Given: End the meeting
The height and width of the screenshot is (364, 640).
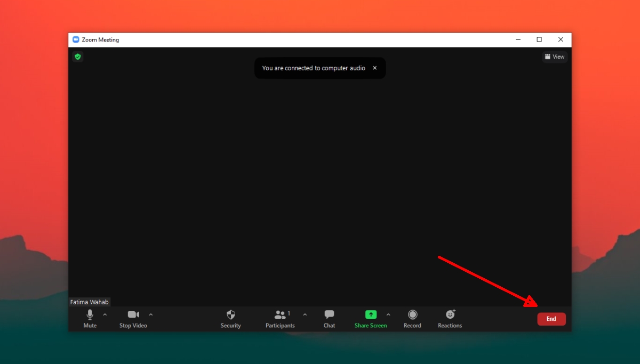Looking at the screenshot, I should (x=551, y=319).
